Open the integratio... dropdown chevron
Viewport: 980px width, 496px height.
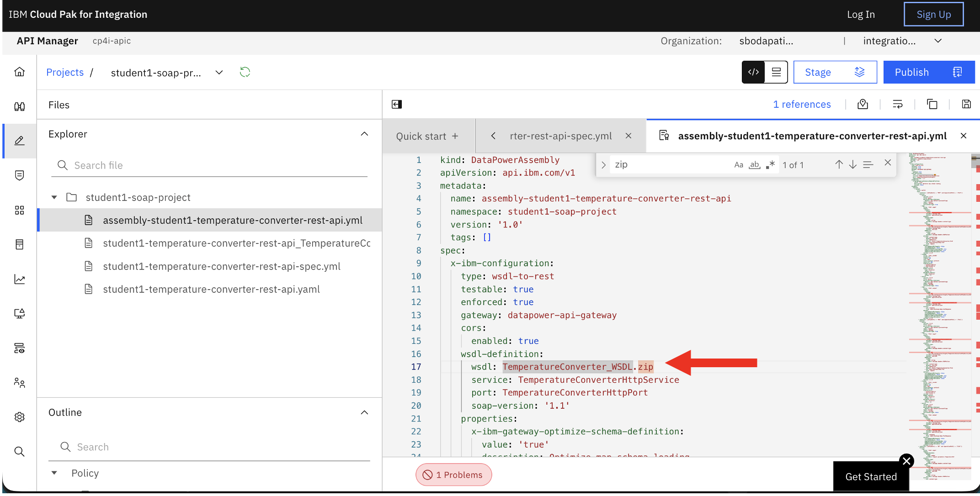[938, 41]
